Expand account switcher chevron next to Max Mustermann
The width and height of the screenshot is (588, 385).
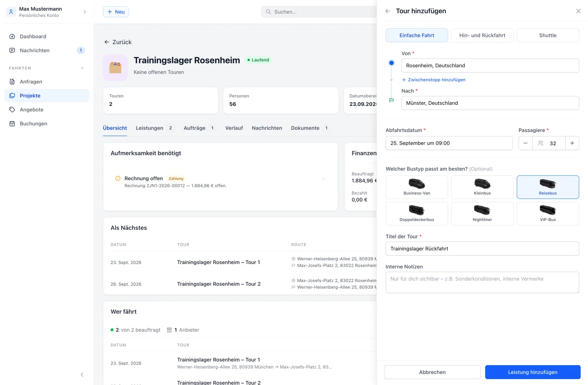click(x=85, y=12)
